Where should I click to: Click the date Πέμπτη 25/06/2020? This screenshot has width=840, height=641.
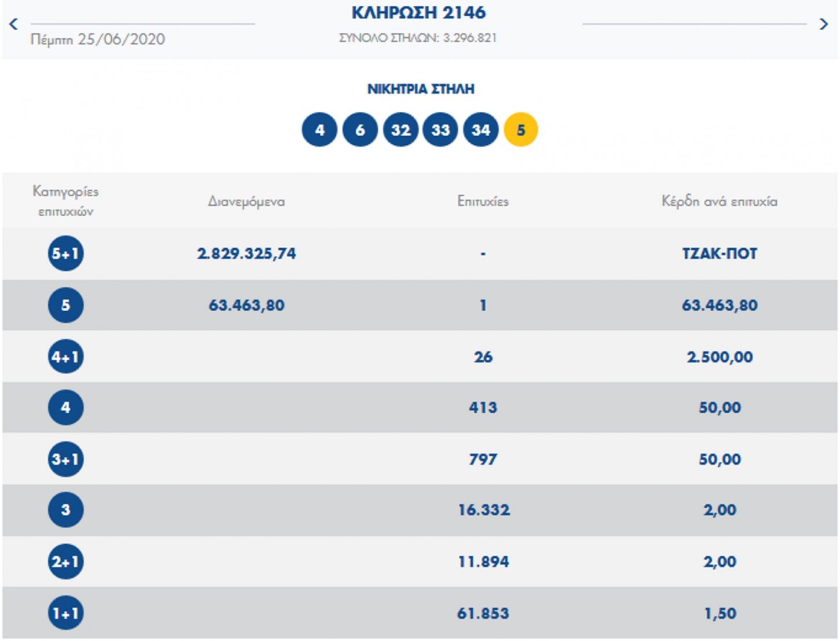pos(98,39)
